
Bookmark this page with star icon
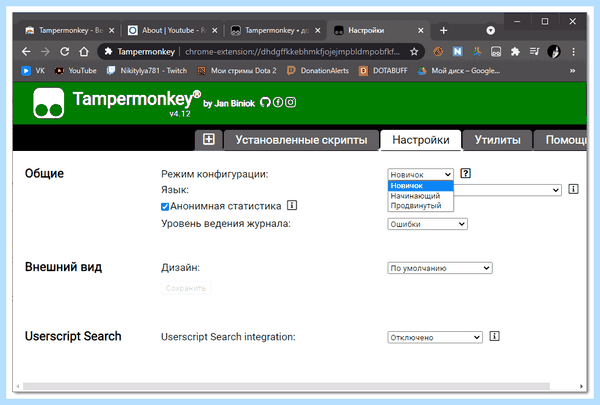tap(414, 52)
